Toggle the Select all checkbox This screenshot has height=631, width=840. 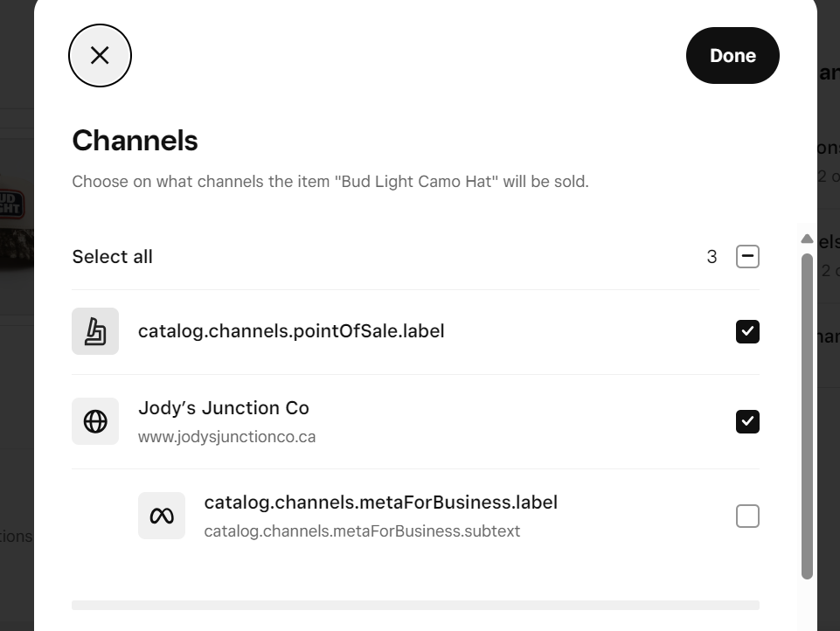click(747, 257)
